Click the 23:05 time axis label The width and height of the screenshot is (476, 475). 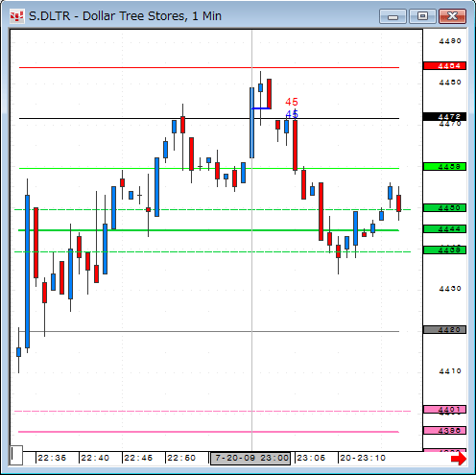(x=311, y=458)
